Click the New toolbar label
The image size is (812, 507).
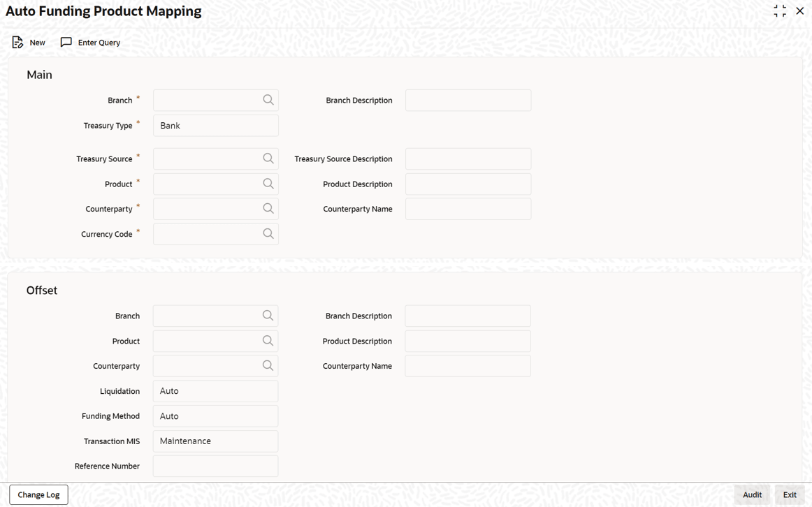37,43
